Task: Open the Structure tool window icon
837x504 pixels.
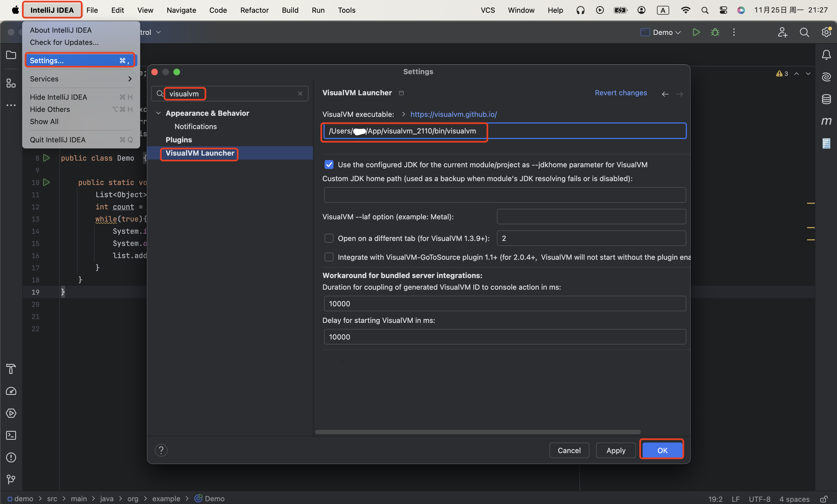Action: pyautogui.click(x=11, y=83)
